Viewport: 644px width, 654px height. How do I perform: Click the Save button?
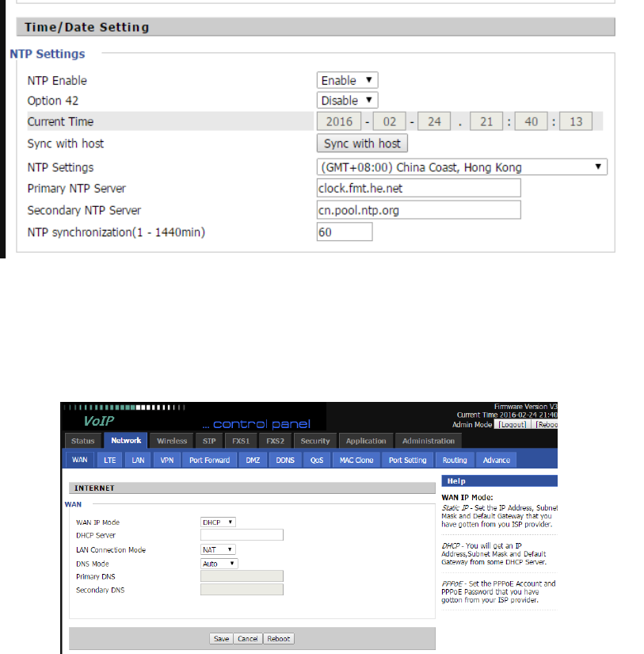221,639
